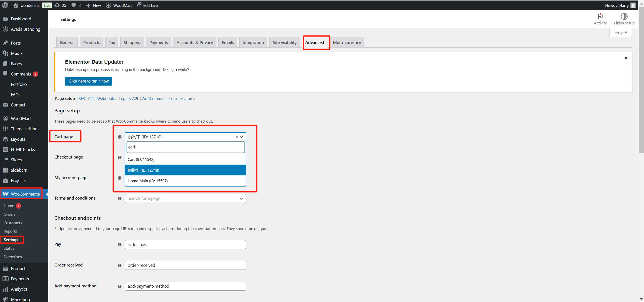This screenshot has width=644, height=302.
Task: Click the Terms and conditions help icon
Action: (x=120, y=199)
